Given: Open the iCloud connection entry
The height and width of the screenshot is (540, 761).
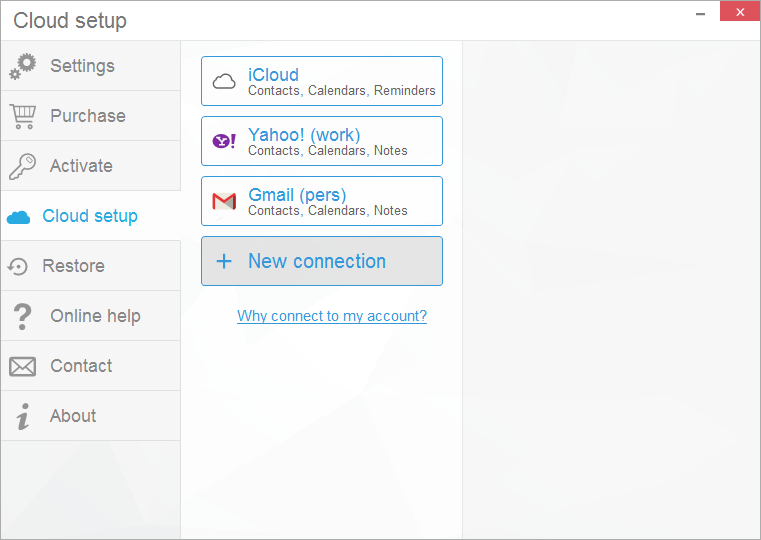Looking at the screenshot, I should (x=322, y=81).
